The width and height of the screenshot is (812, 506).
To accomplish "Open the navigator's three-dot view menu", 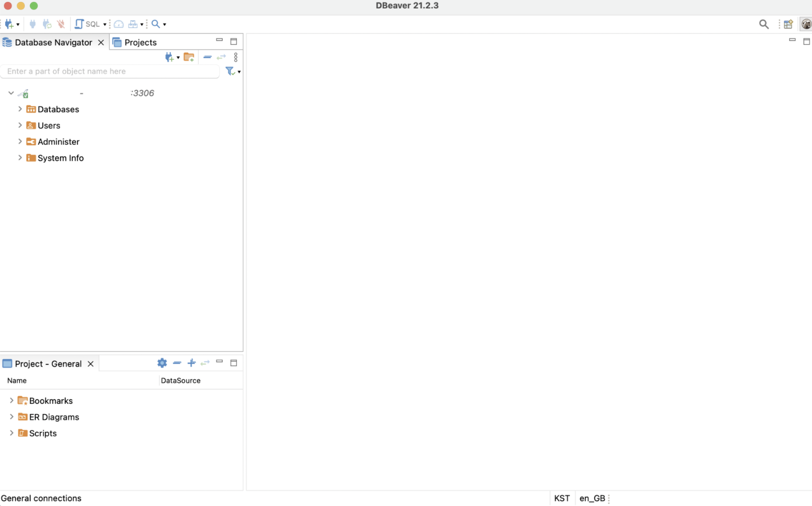I will click(x=236, y=57).
